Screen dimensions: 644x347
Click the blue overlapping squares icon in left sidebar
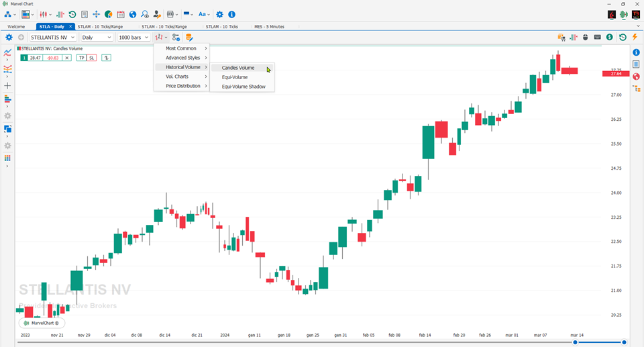(x=7, y=129)
